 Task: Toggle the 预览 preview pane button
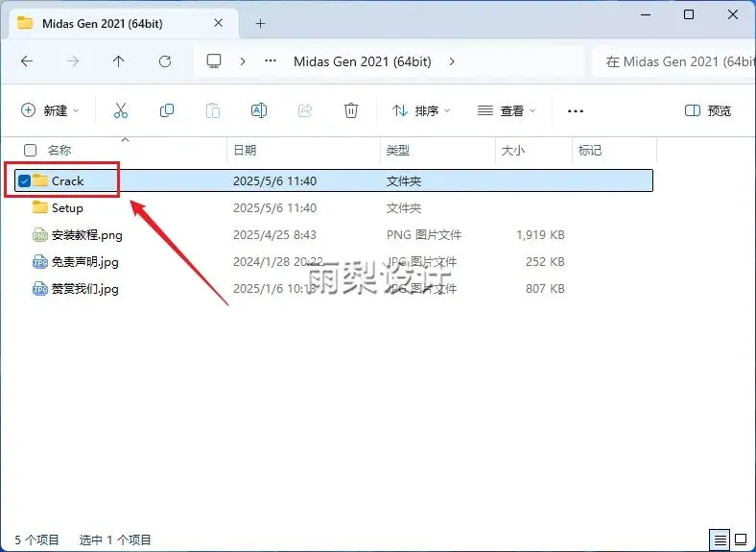pyautogui.click(x=708, y=110)
